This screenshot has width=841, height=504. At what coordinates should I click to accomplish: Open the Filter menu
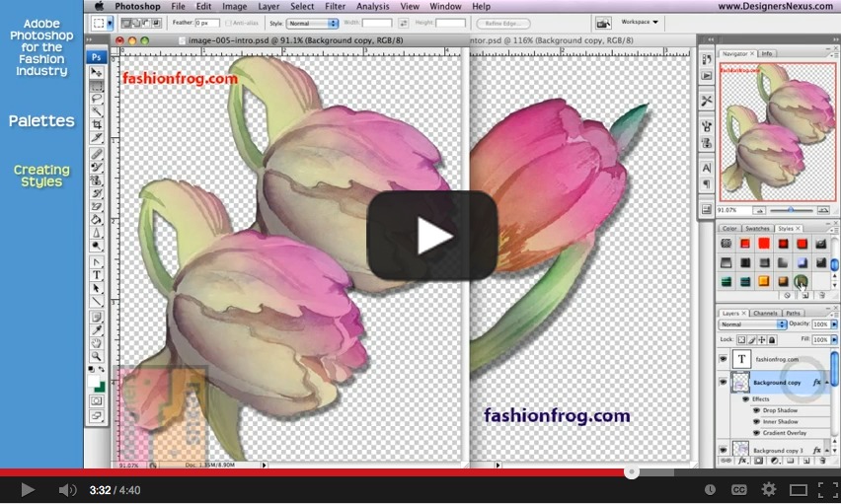[335, 7]
